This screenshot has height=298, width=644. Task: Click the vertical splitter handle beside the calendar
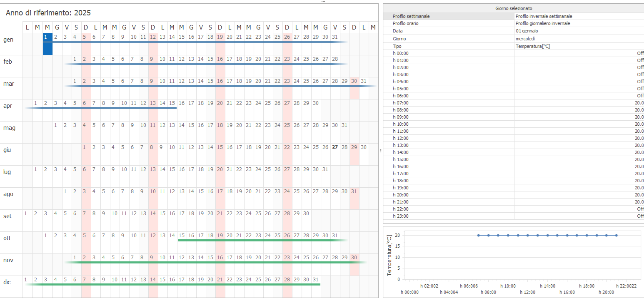(381, 151)
